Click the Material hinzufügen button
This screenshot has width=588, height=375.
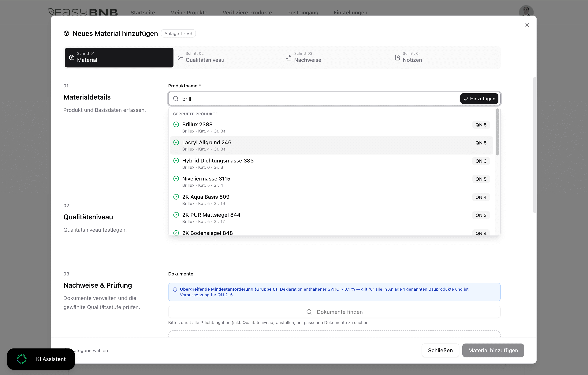coord(493,350)
